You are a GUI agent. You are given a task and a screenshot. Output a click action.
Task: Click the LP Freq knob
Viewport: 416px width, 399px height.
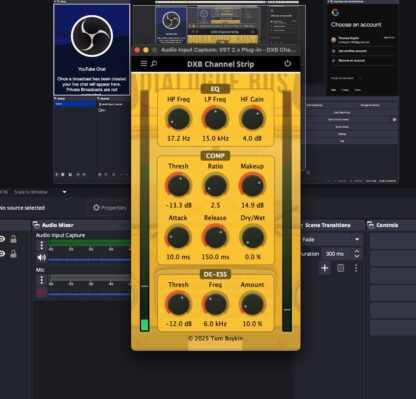[215, 119]
